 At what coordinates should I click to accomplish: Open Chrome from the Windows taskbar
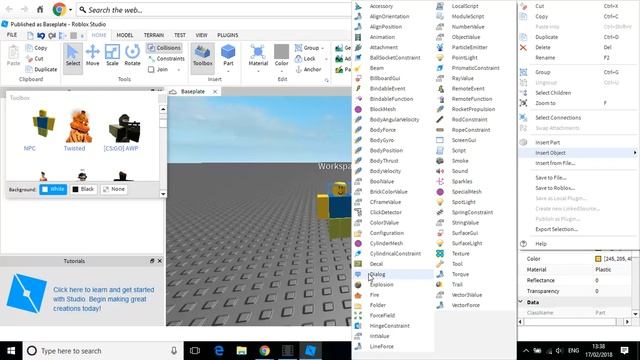point(264,351)
